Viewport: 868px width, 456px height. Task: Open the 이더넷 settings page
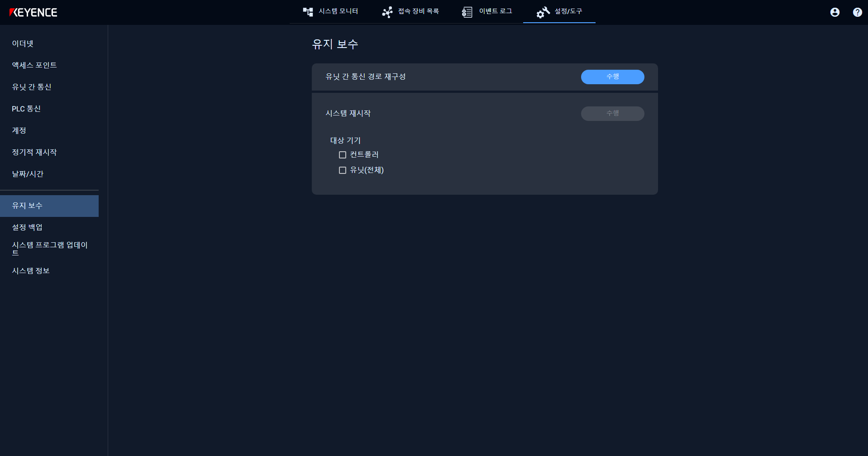tap(22, 43)
